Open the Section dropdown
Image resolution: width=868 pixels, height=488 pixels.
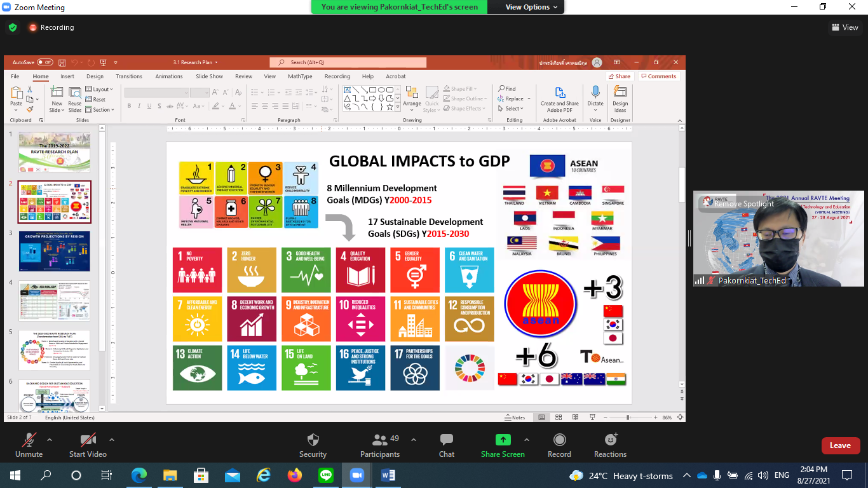tap(100, 109)
